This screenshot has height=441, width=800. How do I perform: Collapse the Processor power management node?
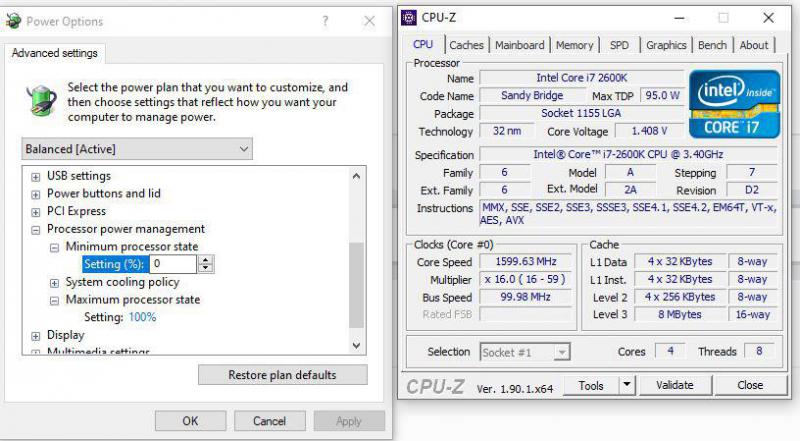[36, 230]
